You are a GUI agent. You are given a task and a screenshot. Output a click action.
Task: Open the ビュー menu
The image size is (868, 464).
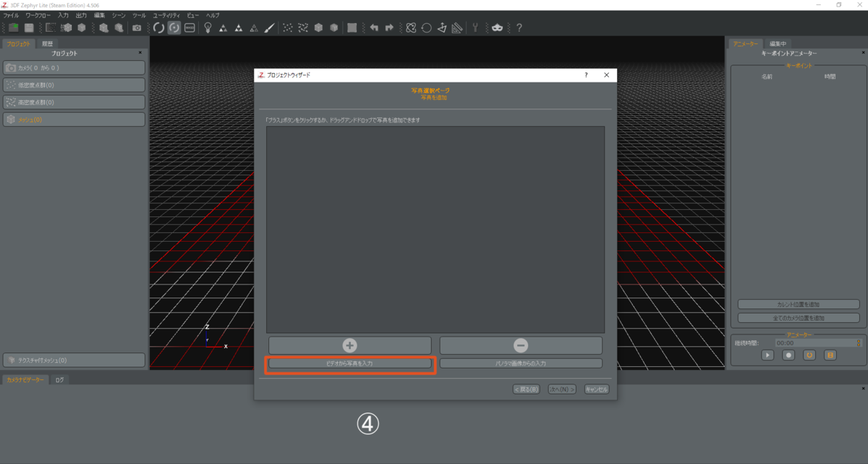click(193, 15)
